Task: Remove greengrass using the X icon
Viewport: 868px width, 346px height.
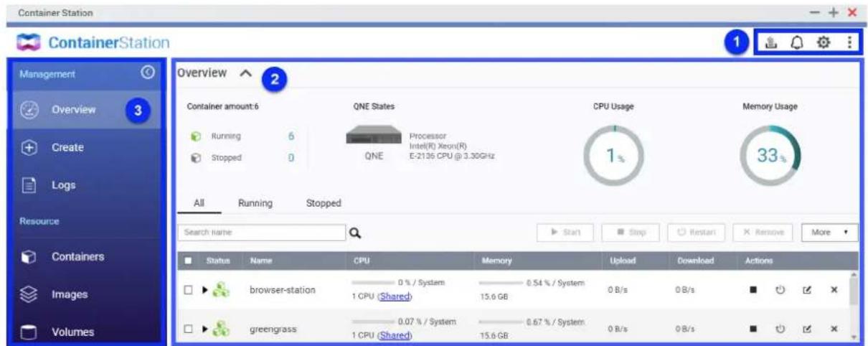Action: tap(834, 329)
